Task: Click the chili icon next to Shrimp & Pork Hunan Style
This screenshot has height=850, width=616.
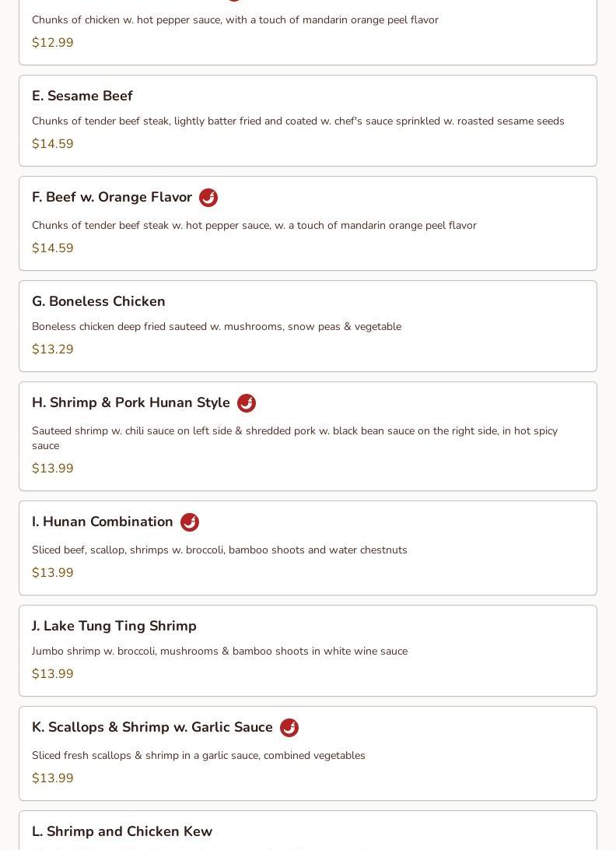Action: coord(246,403)
